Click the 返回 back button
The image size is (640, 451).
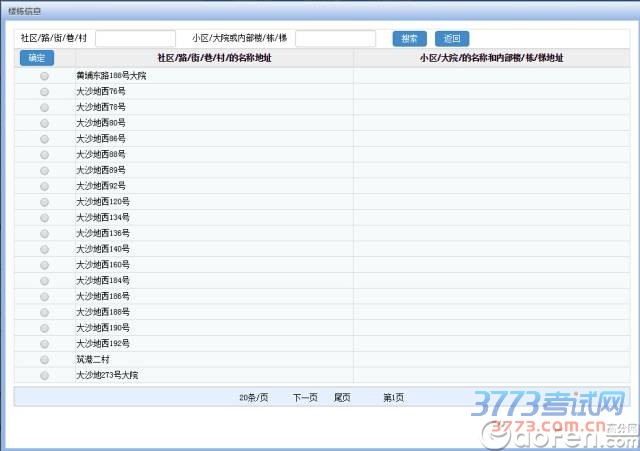[452, 39]
